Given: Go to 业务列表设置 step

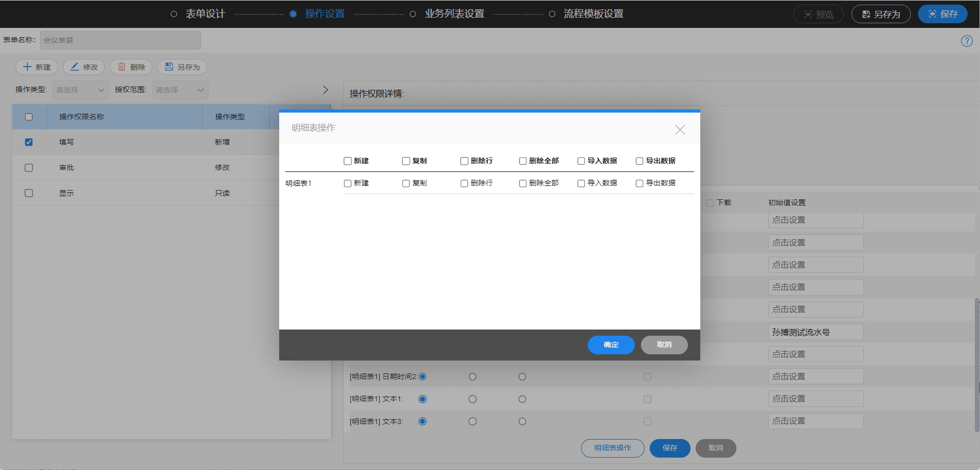Looking at the screenshot, I should [454, 14].
